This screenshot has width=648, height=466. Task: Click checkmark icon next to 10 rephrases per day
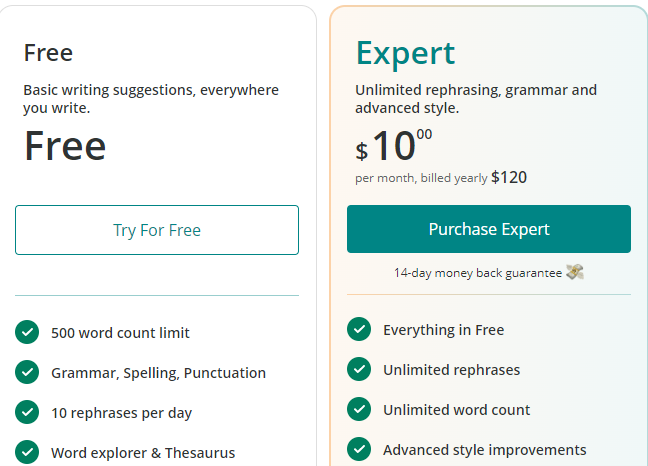pos(27,412)
